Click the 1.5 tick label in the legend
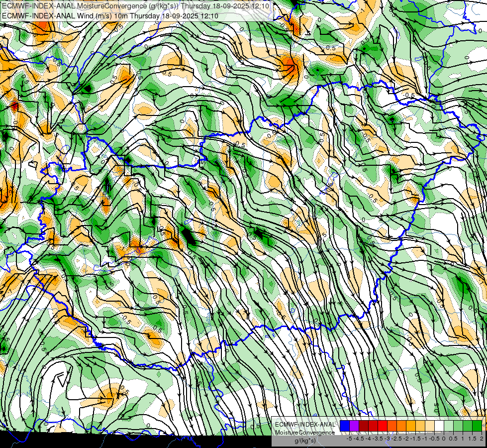 point(472,439)
